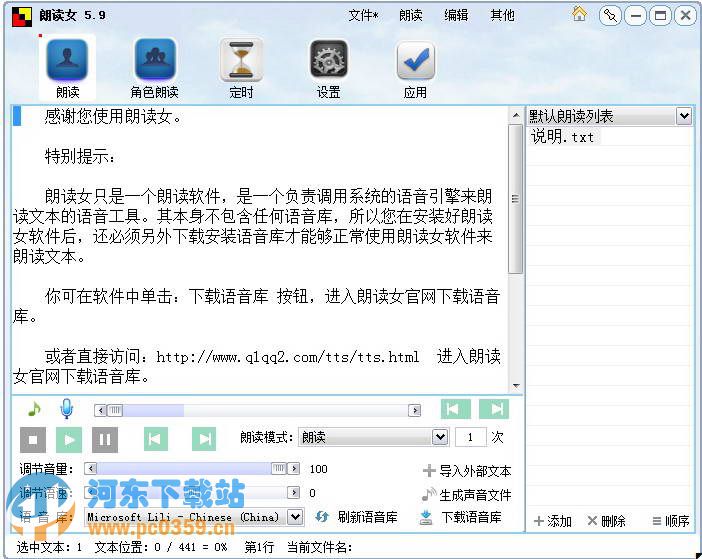Expand the 语音库 Microsoft Lili dropdown
This screenshot has width=702, height=559.
[x=295, y=517]
